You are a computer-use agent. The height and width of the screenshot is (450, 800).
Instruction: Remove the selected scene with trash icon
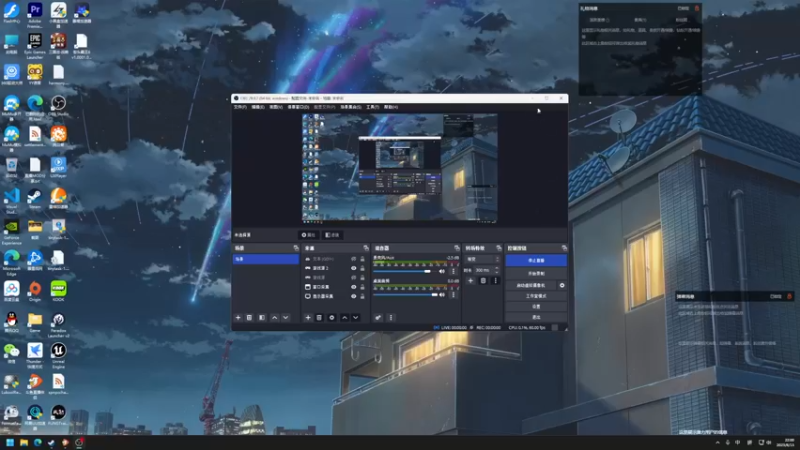(249, 317)
